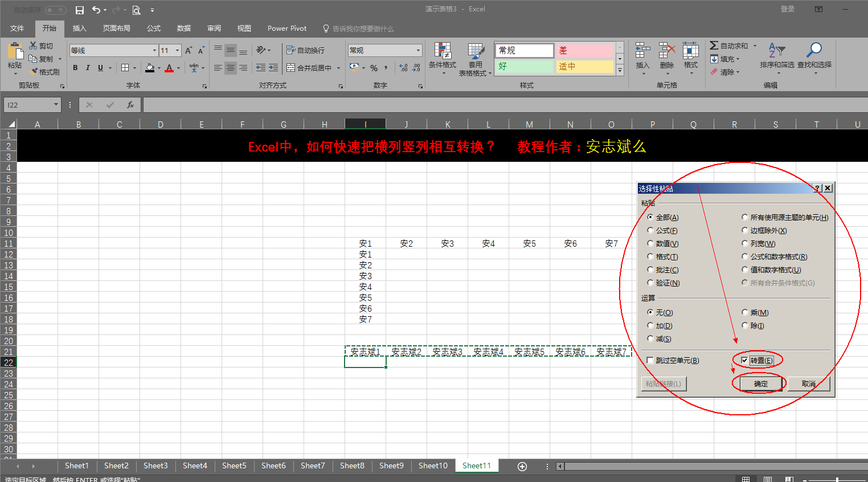Switch to the 公式 Formulas tab
The image size is (868, 482).
click(154, 28)
